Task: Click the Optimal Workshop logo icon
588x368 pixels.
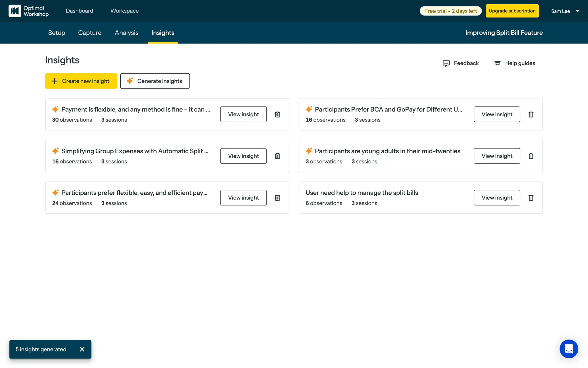Action: tap(15, 11)
